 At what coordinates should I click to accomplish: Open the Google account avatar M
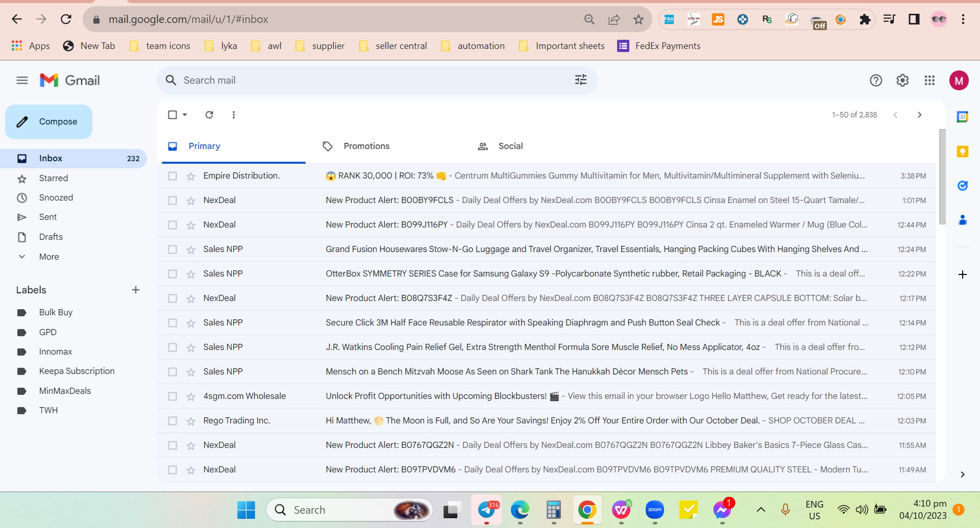click(x=959, y=80)
